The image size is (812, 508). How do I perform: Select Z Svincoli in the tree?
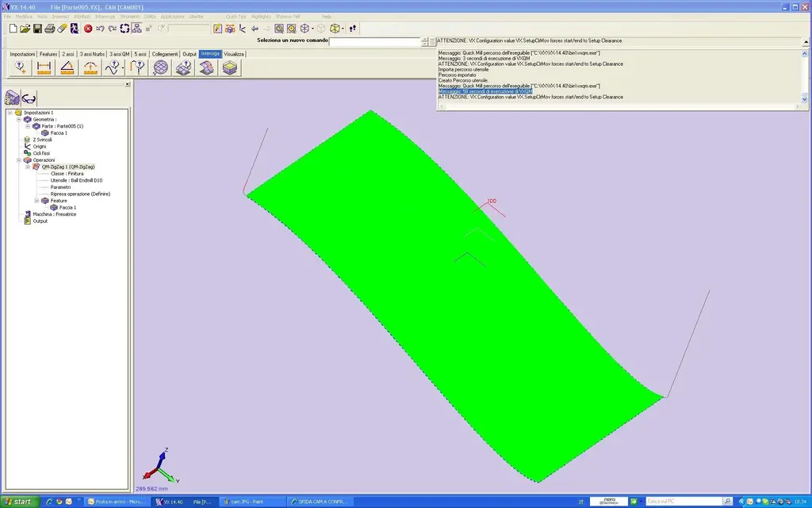click(42, 140)
